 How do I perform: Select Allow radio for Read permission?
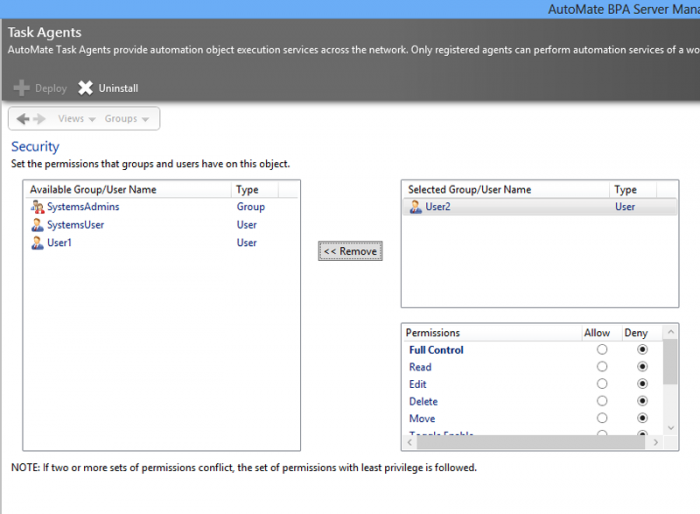[x=602, y=367]
